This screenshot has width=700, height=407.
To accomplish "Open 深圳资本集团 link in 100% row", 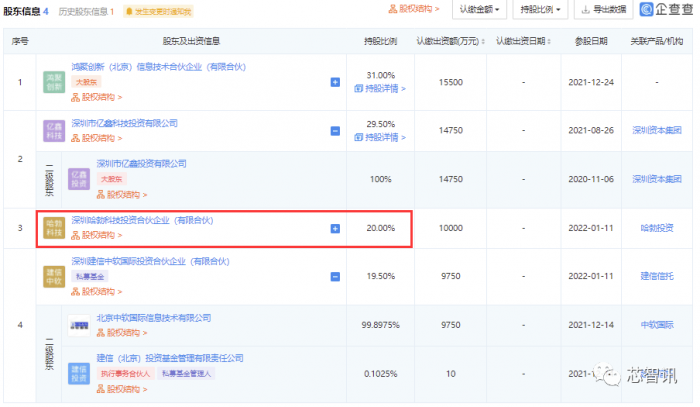I will click(657, 179).
